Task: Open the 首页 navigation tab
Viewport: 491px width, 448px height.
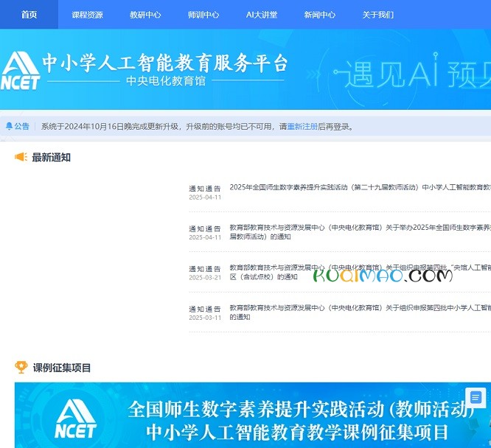Action: coord(29,15)
